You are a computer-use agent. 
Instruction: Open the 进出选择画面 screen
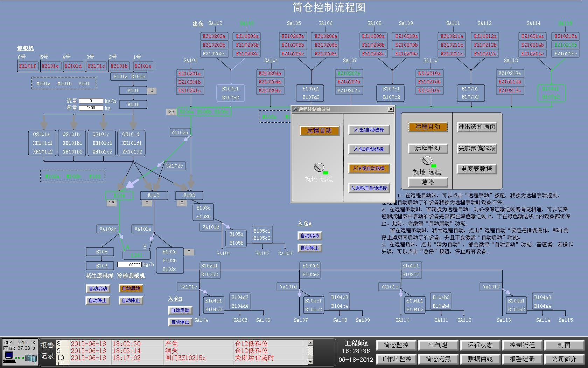coord(477,127)
